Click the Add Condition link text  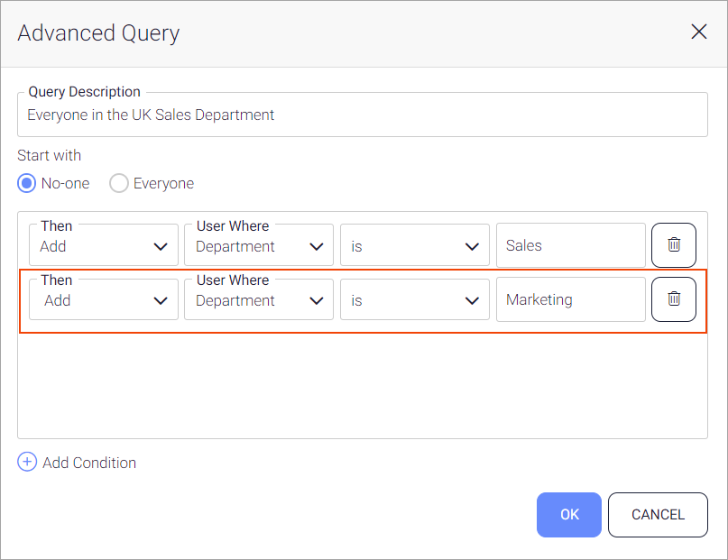click(x=89, y=463)
